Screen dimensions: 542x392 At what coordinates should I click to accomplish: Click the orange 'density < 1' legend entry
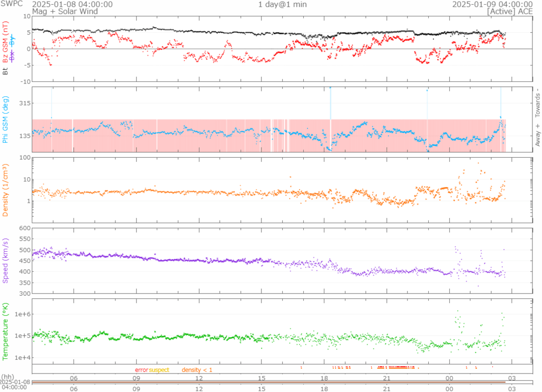click(x=197, y=370)
